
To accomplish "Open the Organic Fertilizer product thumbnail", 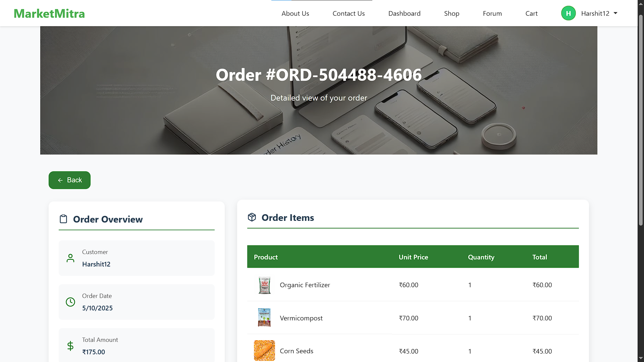I will [x=264, y=285].
